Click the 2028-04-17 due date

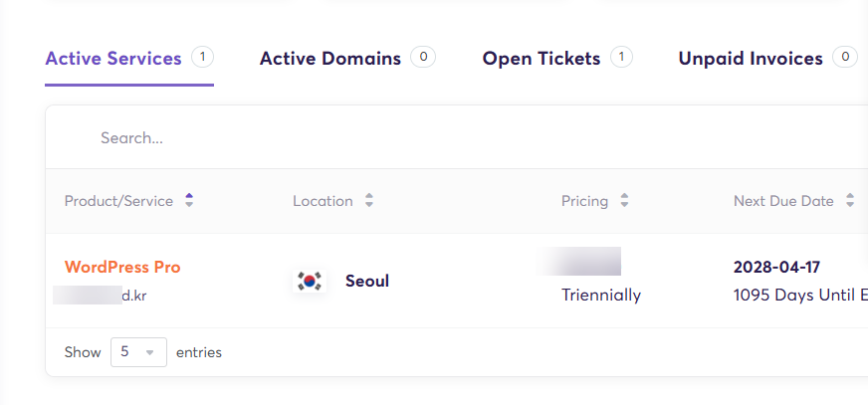click(x=776, y=268)
